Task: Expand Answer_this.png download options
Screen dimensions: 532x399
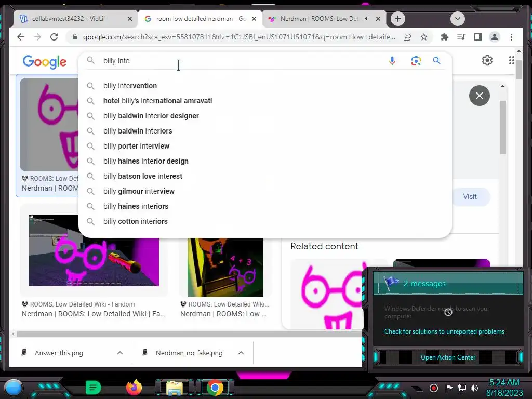Action: pyautogui.click(x=120, y=353)
